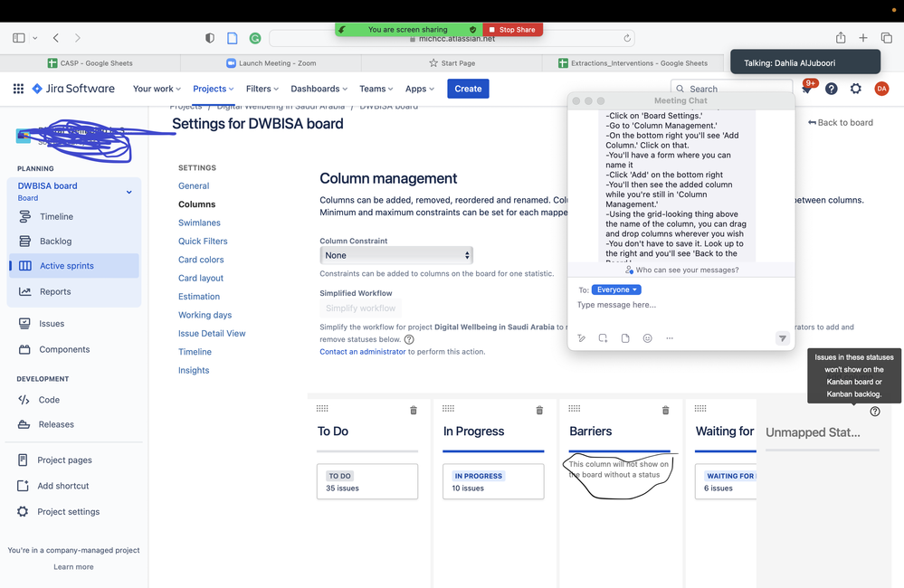Open the Jira help question mark icon
This screenshot has height=588, width=904.
[831, 89]
